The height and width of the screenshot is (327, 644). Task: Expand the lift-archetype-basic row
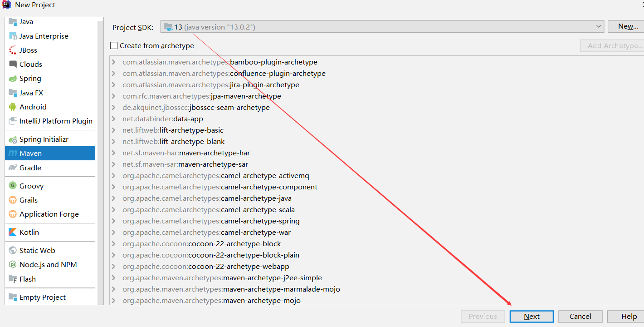click(113, 130)
